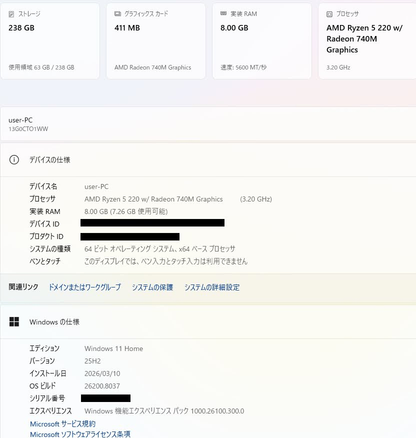
Task: Click the installed RAM icon
Action: [x=223, y=14]
